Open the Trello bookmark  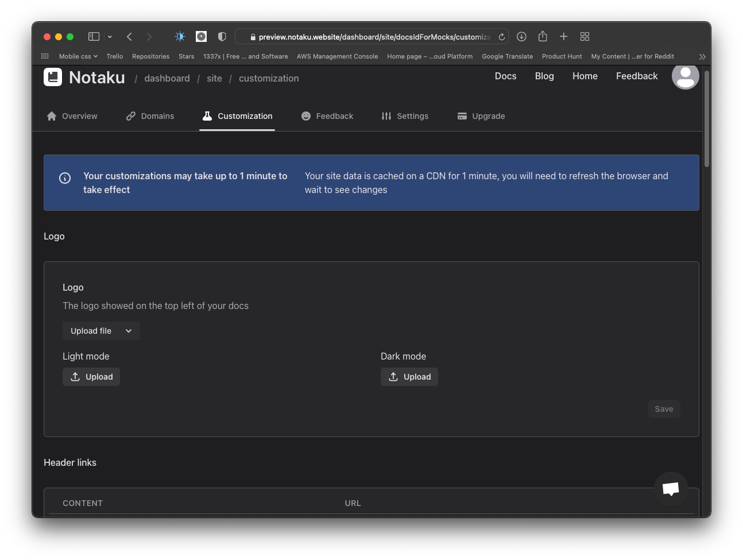[x=115, y=56]
